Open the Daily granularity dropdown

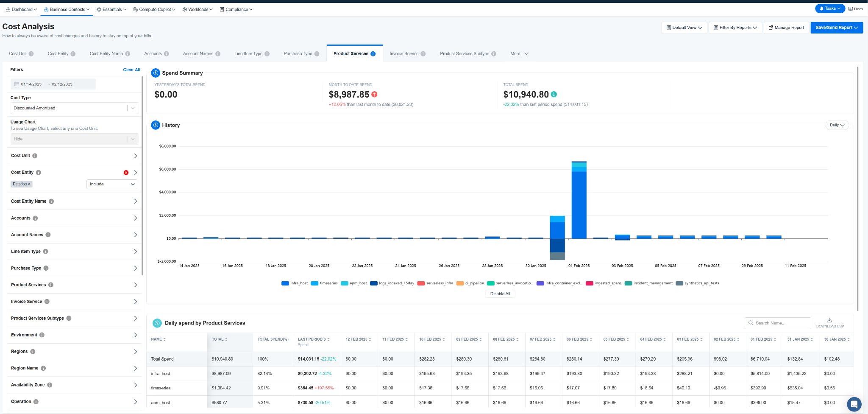[x=837, y=125]
